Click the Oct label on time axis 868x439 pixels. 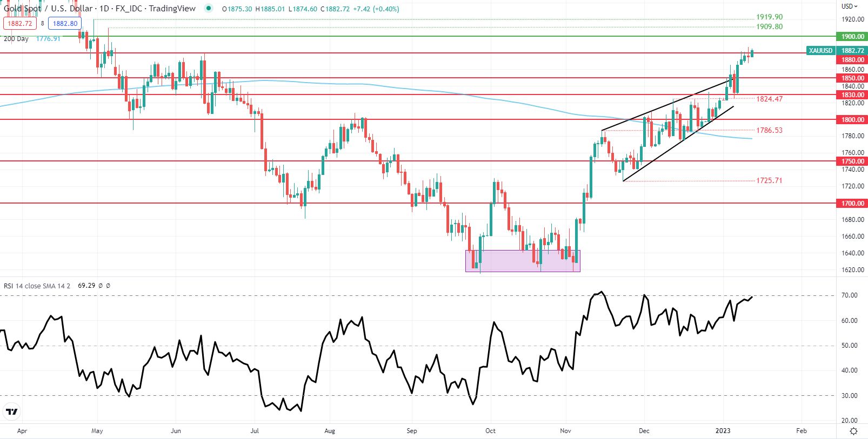coord(490,431)
